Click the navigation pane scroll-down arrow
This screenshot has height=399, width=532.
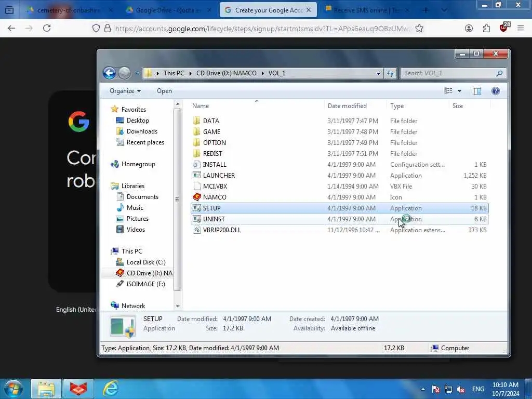pyautogui.click(x=178, y=306)
